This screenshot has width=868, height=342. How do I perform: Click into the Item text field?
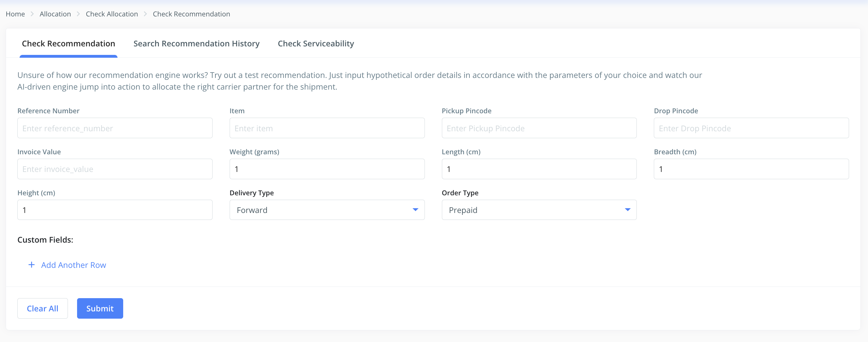(327, 128)
